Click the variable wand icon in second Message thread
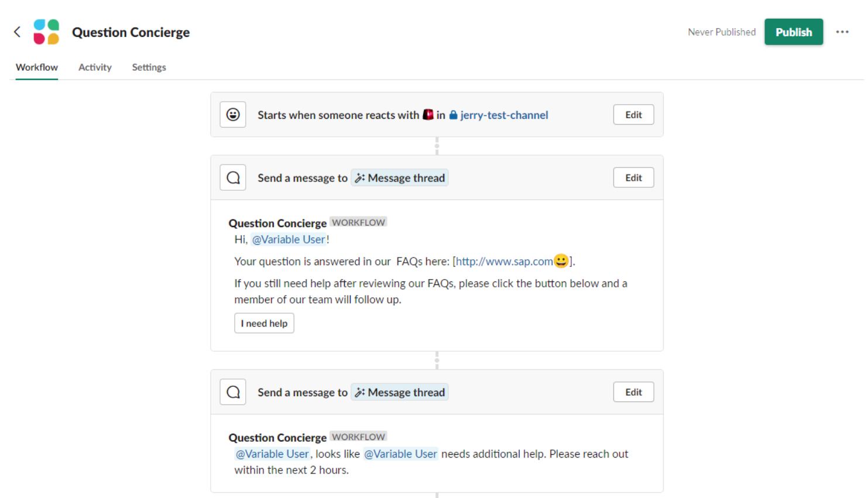 360,393
